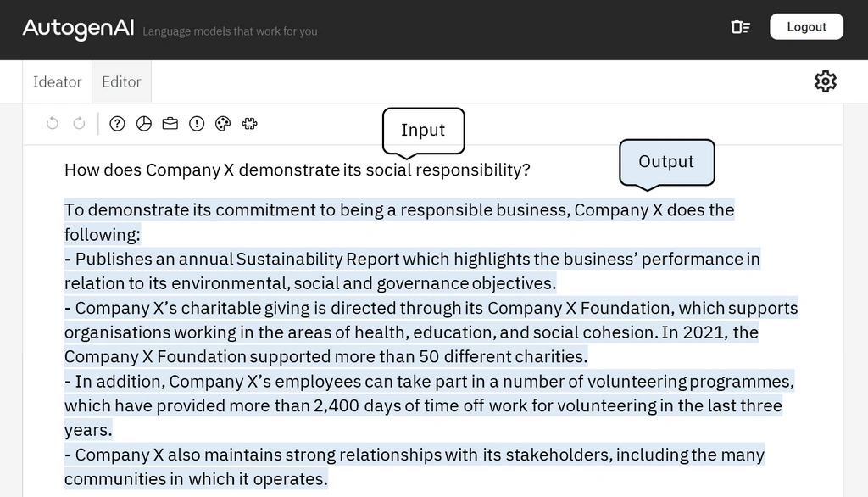Open settings via the gear icon
The image size is (868, 497).
pos(825,81)
